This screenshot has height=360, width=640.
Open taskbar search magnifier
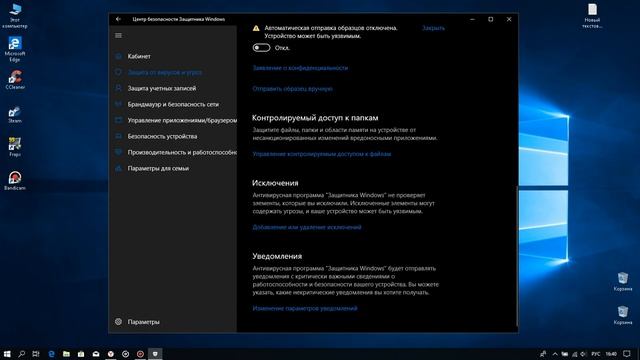coord(22,354)
